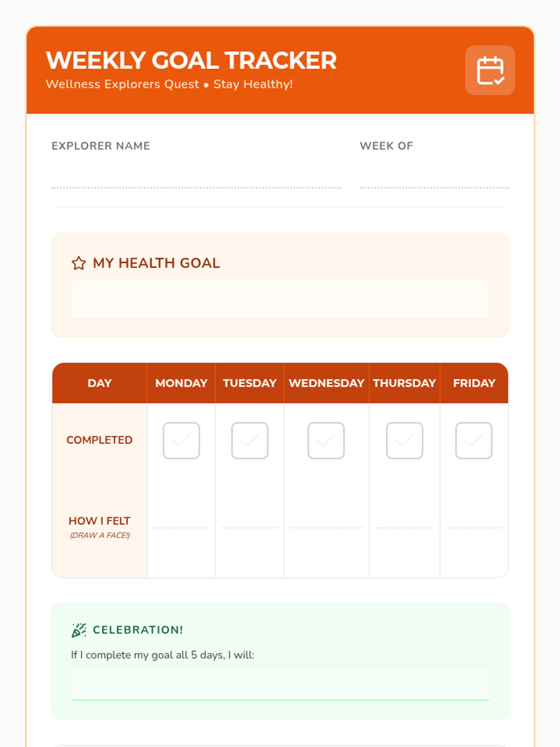Focus the Celebration reward text field
This screenshot has width=560, height=747.
280,685
